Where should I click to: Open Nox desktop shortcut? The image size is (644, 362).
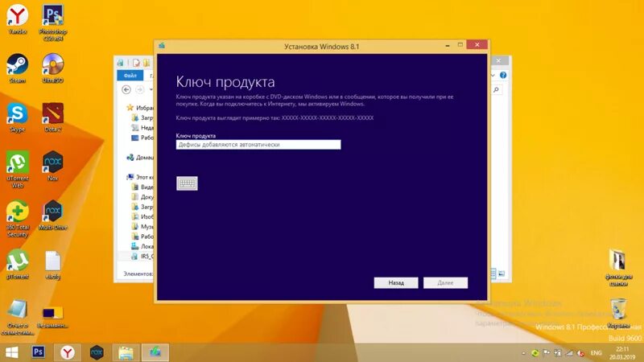pyautogui.click(x=52, y=167)
